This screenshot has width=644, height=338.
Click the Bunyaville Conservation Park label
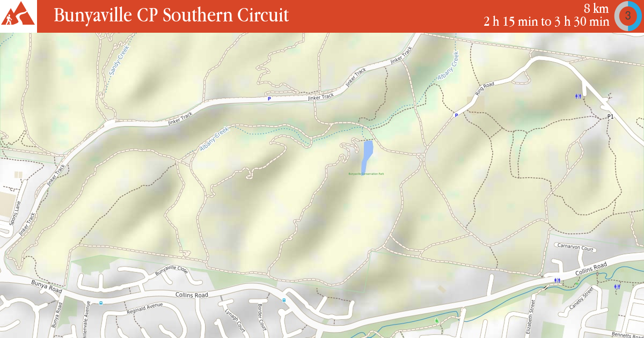[x=367, y=174]
